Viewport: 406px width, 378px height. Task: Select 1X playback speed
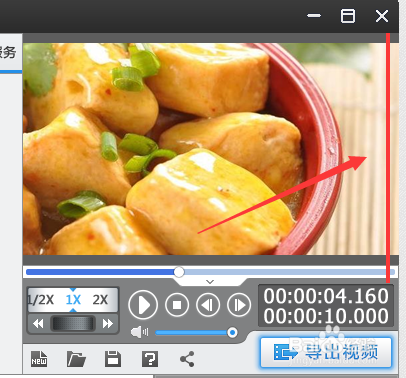(x=73, y=300)
